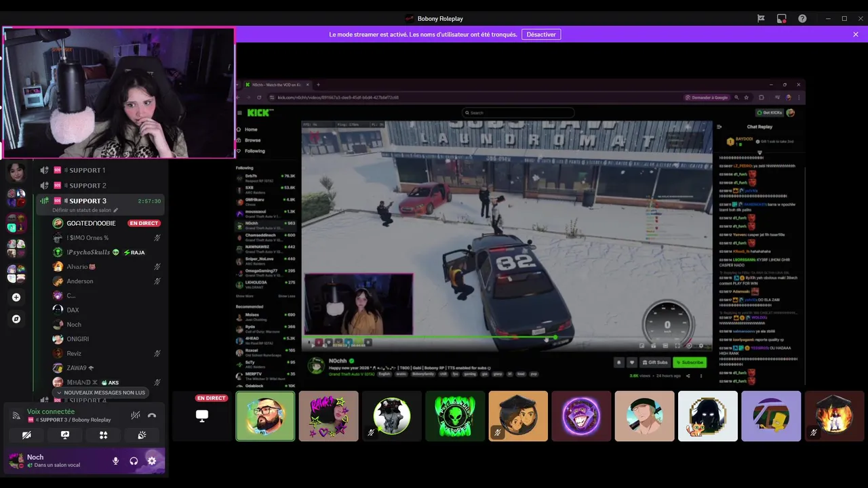Screen dimensions: 868x488
Task: Click the flag checkpoint icon in title bar
Action: (x=761, y=18)
